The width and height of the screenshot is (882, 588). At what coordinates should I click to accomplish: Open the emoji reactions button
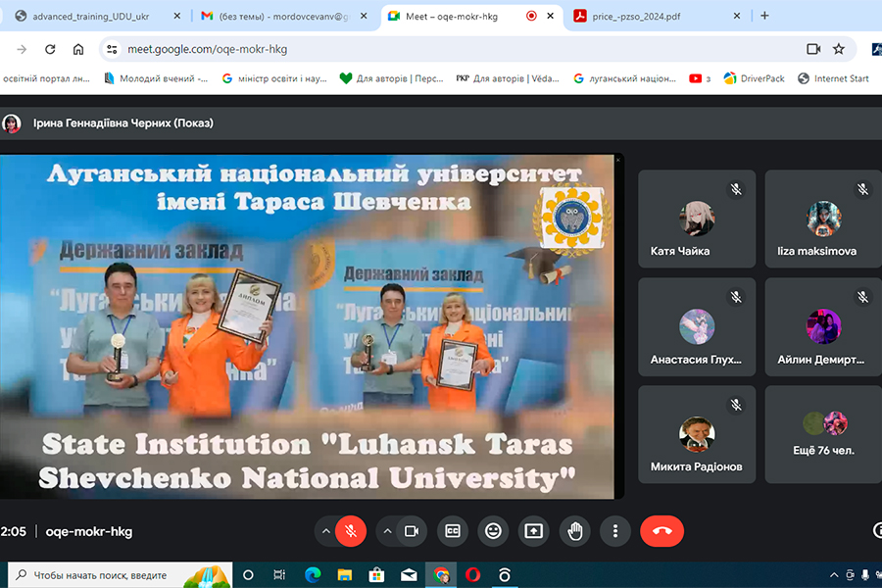pyautogui.click(x=493, y=531)
